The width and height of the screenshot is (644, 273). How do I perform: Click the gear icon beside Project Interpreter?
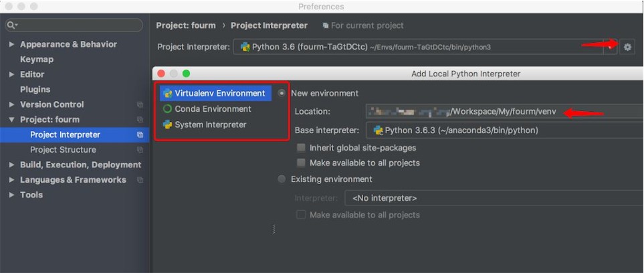pyautogui.click(x=627, y=47)
